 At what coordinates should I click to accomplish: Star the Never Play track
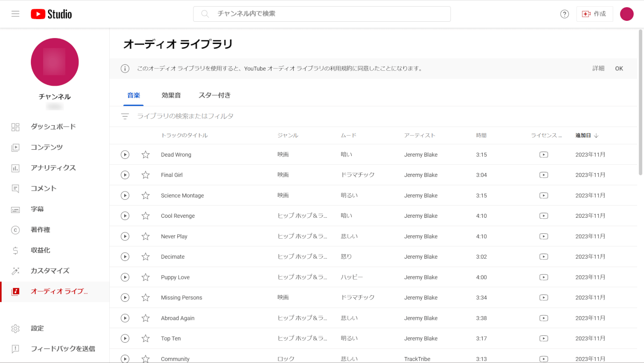point(145,236)
